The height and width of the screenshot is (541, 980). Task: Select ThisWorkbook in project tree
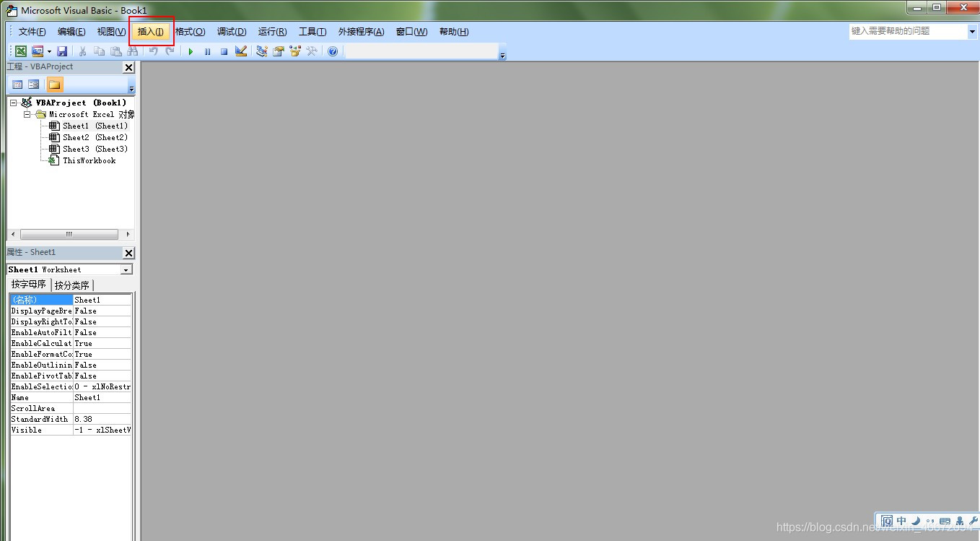pos(89,160)
